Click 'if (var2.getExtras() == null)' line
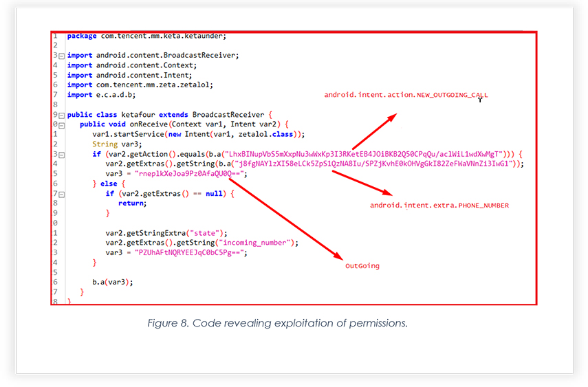Image resolution: width=588 pixels, height=387 pixels. [x=170, y=194]
